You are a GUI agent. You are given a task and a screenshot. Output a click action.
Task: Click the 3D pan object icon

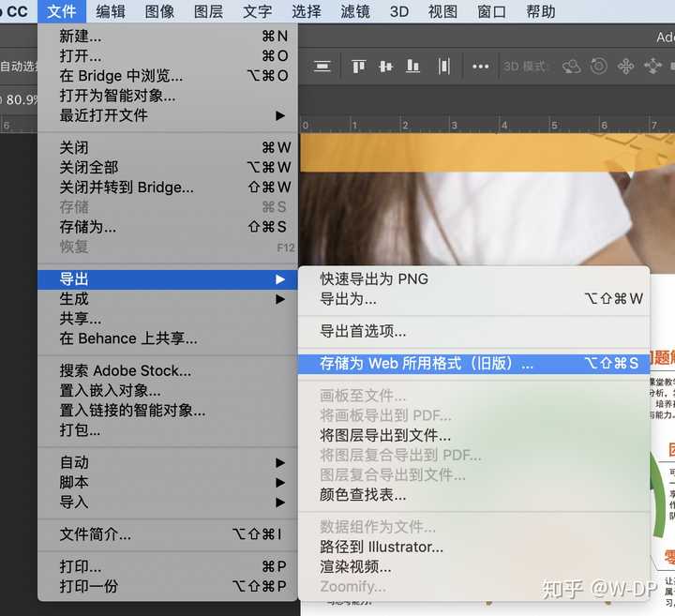(x=625, y=67)
